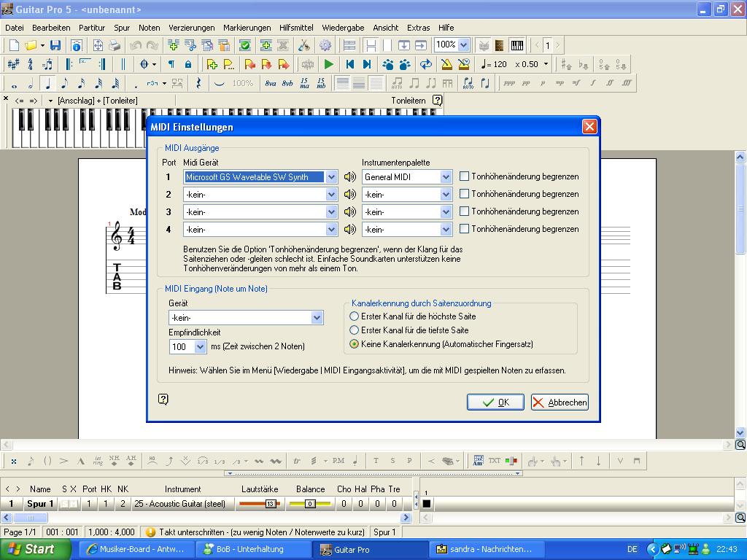Open the General MIDI Instrumentenpalette dropdown
The image size is (747, 560).
click(446, 177)
